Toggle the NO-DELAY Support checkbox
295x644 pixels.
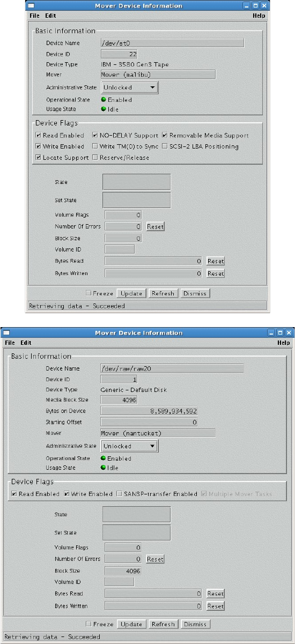pos(95,136)
